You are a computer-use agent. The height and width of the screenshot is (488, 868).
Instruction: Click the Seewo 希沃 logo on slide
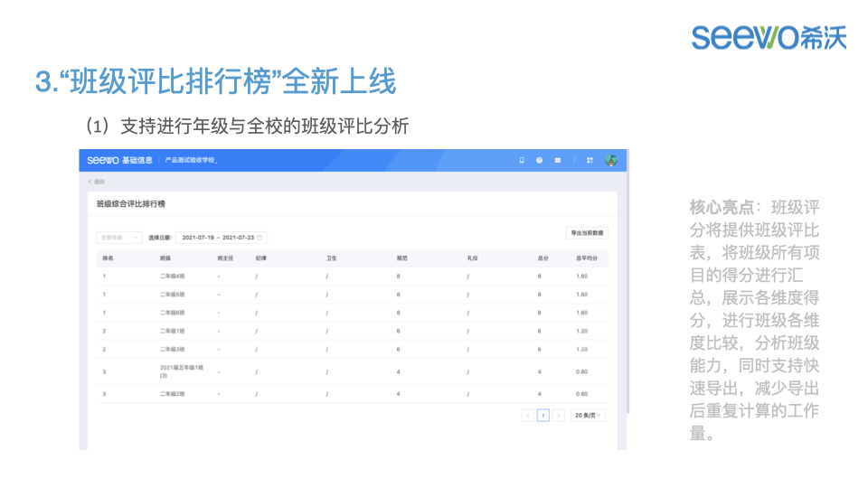pos(769,37)
